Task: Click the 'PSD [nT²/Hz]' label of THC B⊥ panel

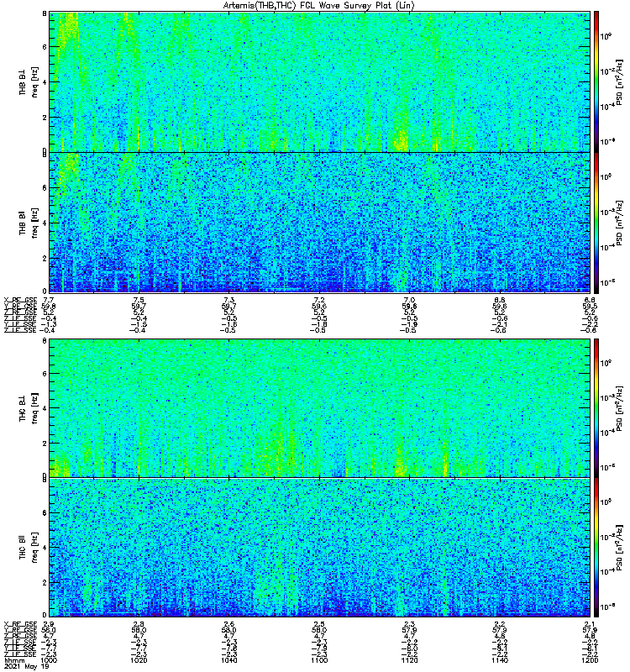Action: tap(619, 408)
